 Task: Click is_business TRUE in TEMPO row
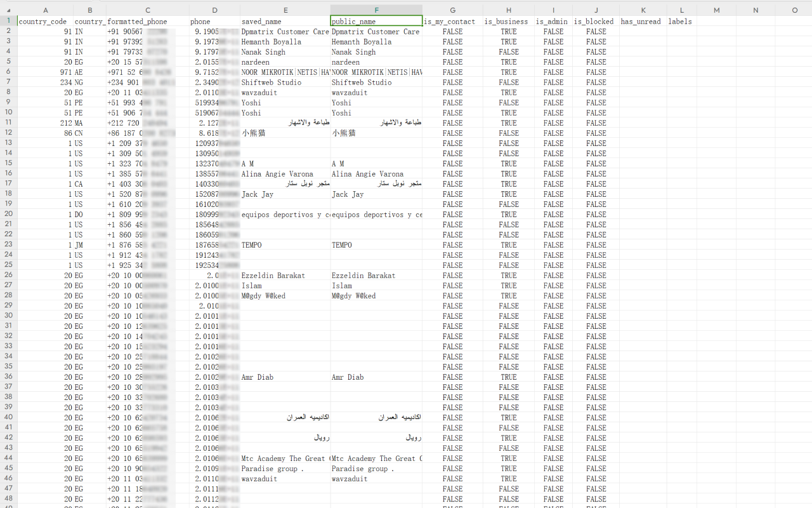pos(508,245)
